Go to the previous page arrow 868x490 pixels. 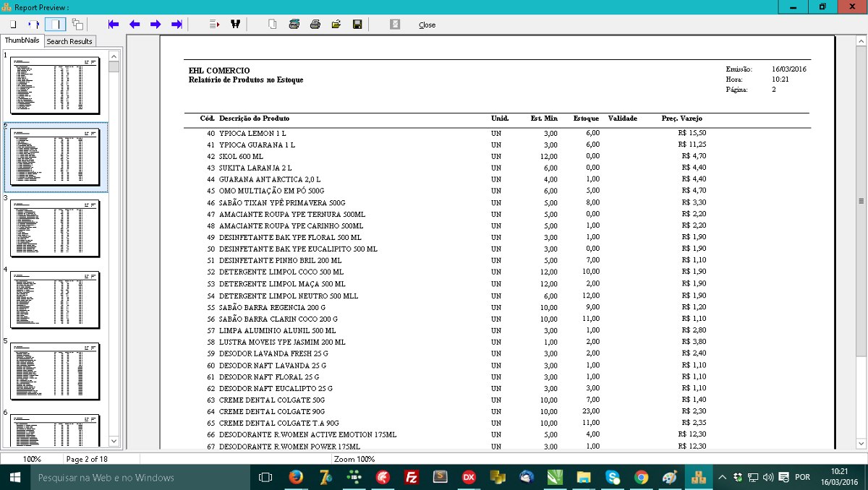tap(135, 25)
